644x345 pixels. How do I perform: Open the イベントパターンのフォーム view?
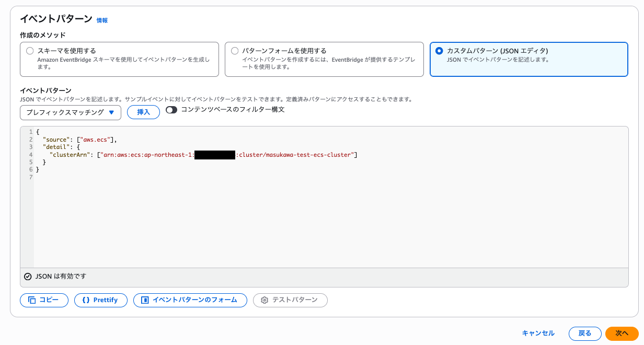tap(190, 300)
